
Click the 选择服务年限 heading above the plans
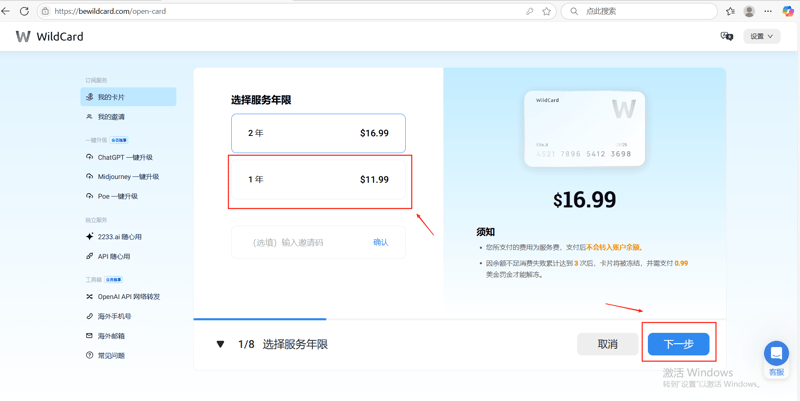click(261, 101)
